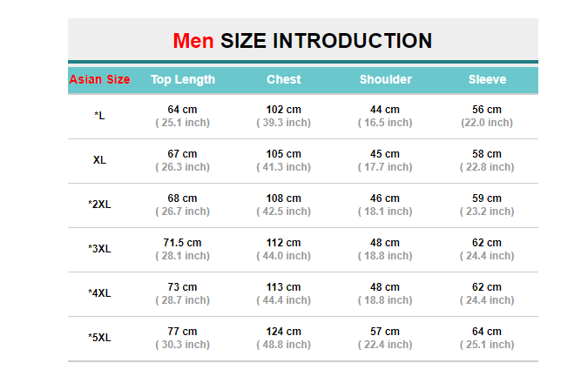This screenshot has height=383, width=588.
Task: Click the 64 cm top length for size L
Action: tap(183, 110)
